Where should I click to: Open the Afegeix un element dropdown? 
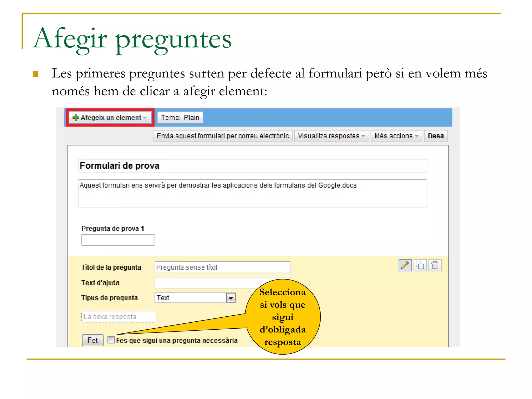(x=110, y=117)
